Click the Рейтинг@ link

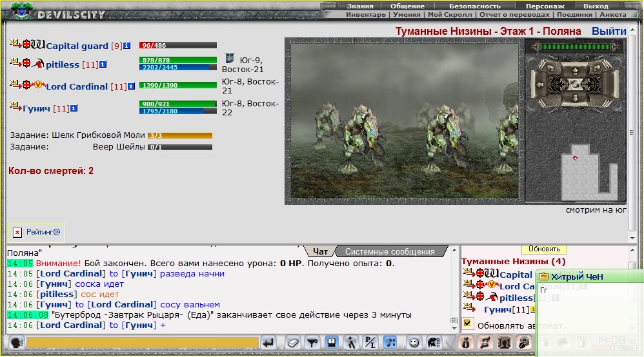[43, 232]
